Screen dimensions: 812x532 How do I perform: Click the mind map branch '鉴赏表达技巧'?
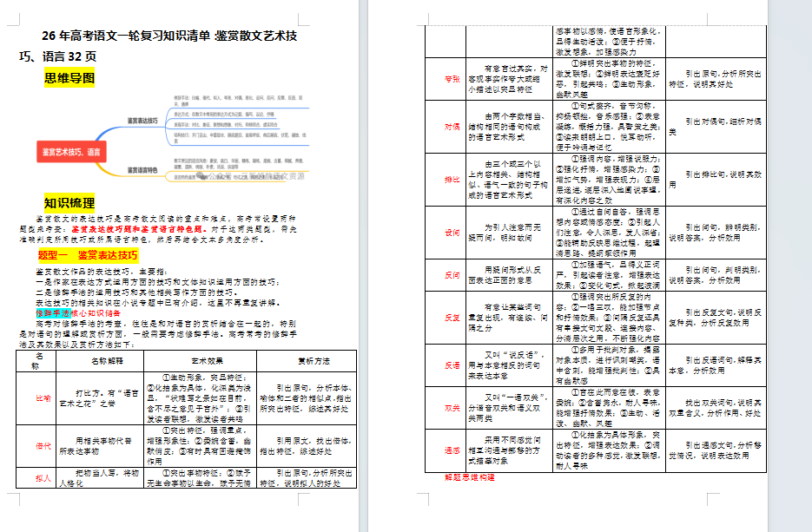pos(142,121)
